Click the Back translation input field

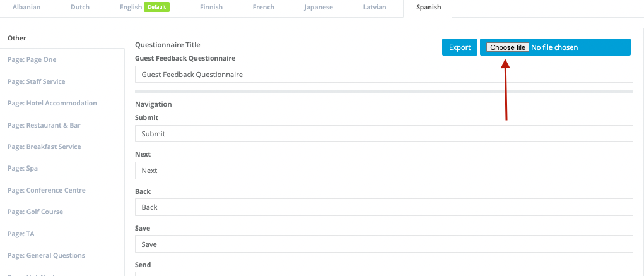384,207
